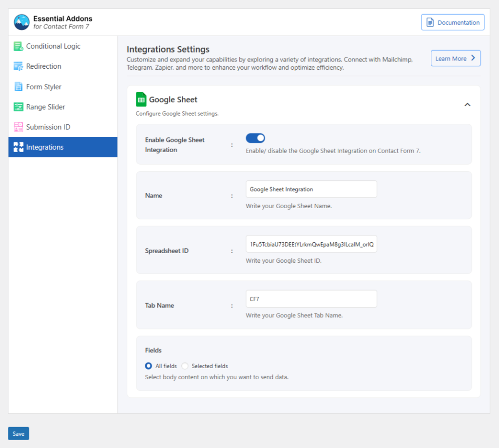The image size is (499, 448).
Task: Click the Integrations puzzle icon
Action: [x=19, y=147]
